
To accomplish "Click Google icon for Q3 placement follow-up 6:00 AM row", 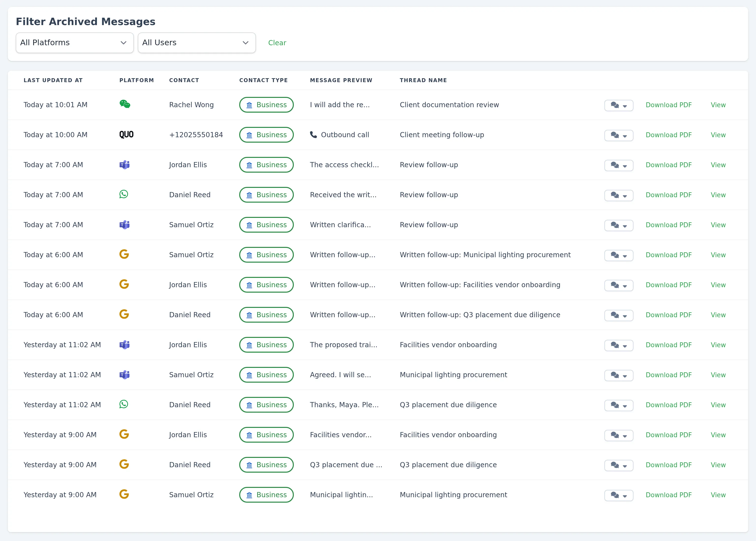I will click(x=124, y=315).
